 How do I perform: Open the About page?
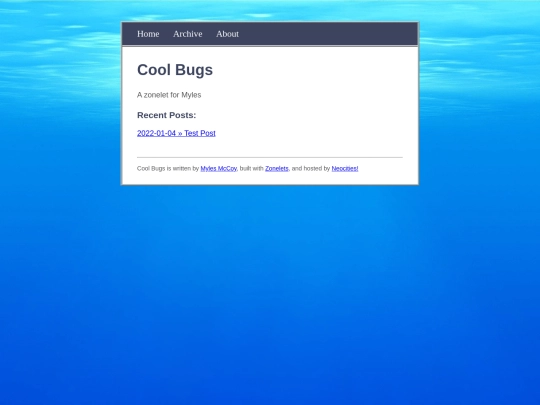tap(227, 34)
